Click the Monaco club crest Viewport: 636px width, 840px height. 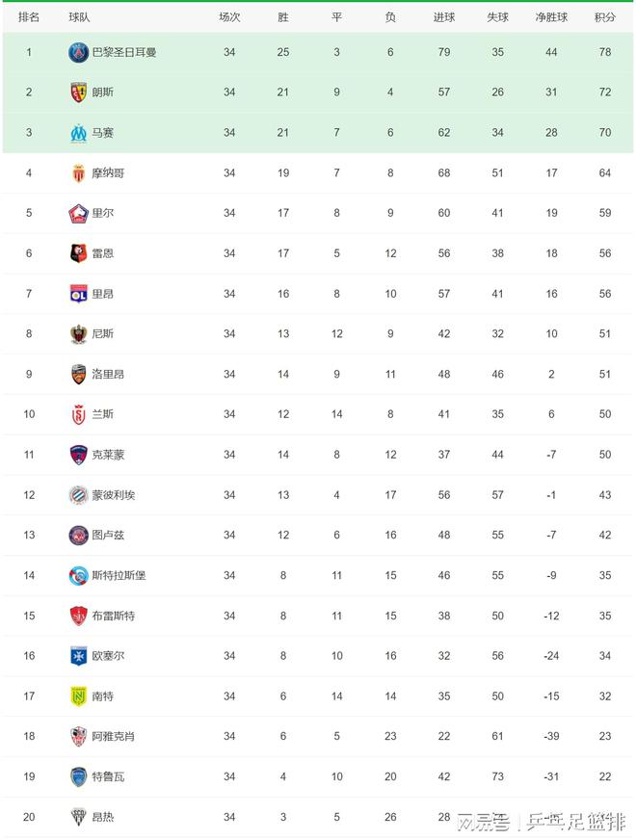[x=78, y=173]
